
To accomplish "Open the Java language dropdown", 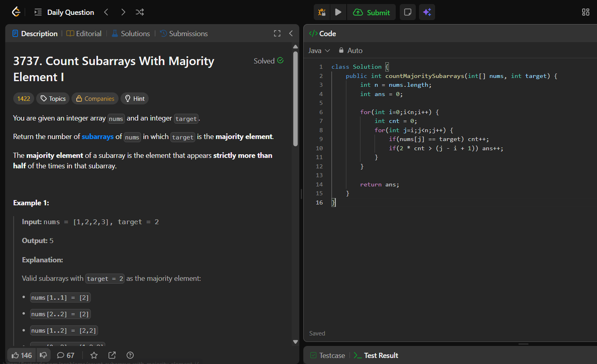I will [319, 50].
